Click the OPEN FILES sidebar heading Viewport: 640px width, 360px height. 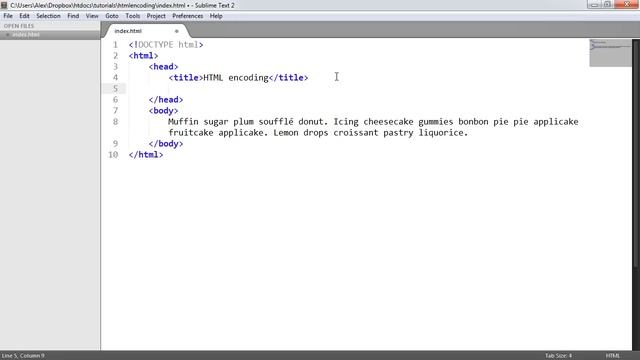point(19,26)
